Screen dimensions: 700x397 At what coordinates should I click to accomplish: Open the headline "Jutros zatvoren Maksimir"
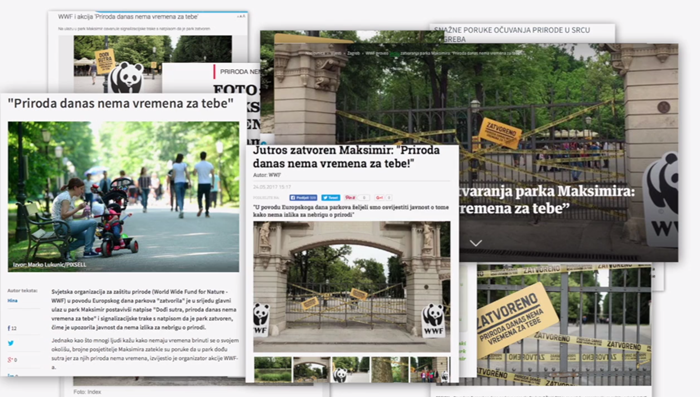click(346, 156)
